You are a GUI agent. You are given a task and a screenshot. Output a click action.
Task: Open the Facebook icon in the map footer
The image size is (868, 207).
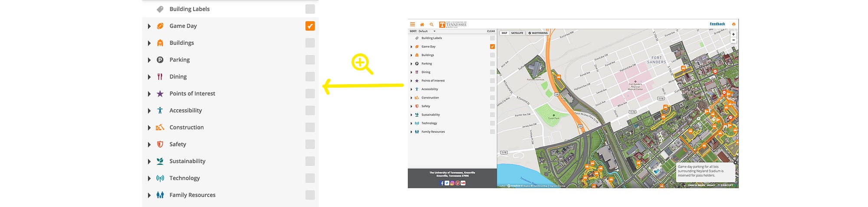(x=442, y=183)
